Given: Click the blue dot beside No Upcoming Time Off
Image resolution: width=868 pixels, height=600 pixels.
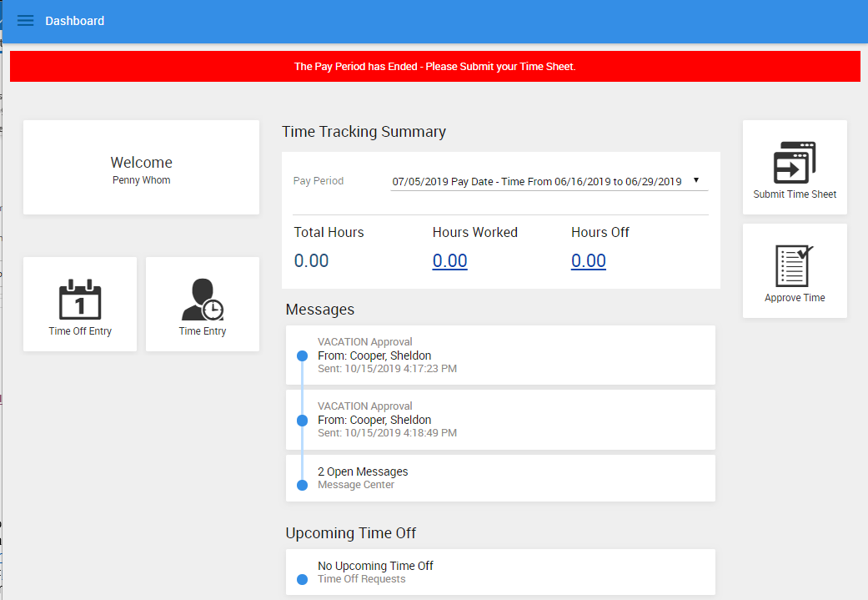Looking at the screenshot, I should click(x=302, y=579).
